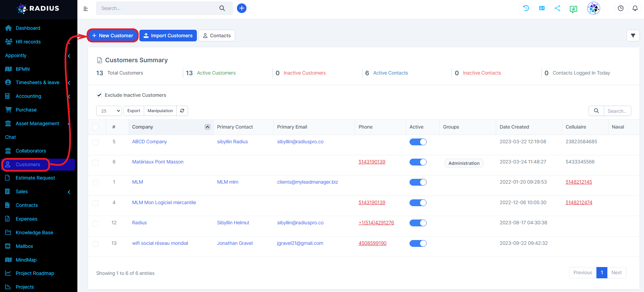Click the search magnifier icon in the top bar
This screenshot has height=292, width=644.
pos(222,8)
